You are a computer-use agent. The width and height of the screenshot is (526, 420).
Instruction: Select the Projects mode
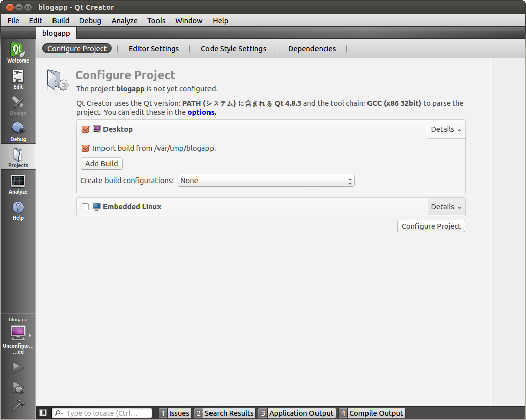18,157
